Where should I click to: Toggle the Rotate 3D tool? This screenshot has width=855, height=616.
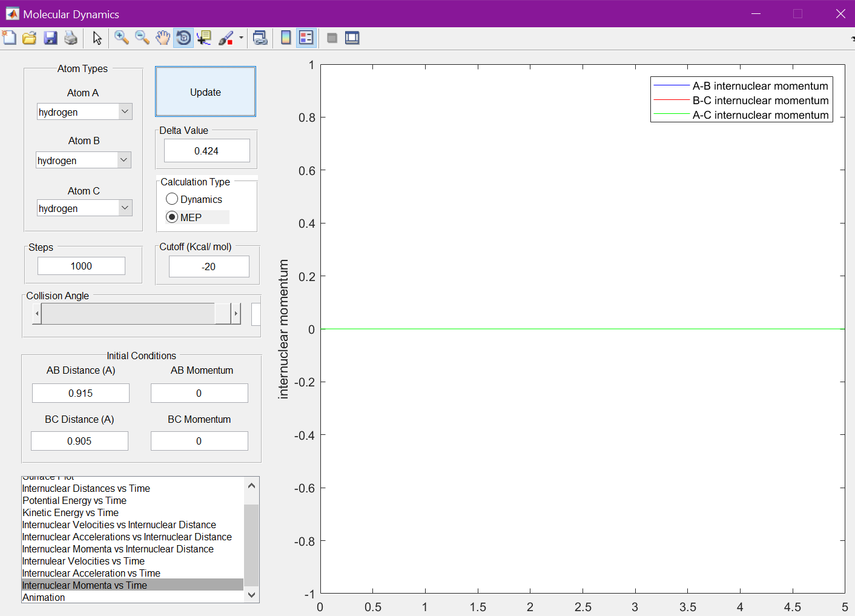pos(183,38)
